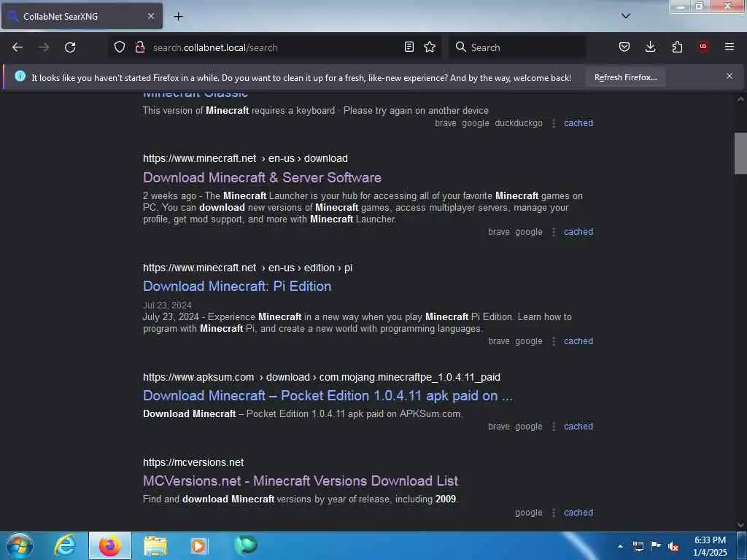The image size is (747, 560).
Task: Open a new tab with plus button
Action: click(x=178, y=16)
